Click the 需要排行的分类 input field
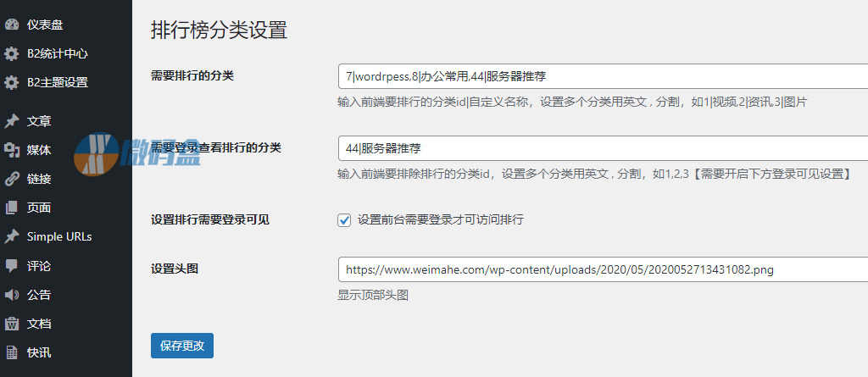Image resolution: width=868 pixels, height=377 pixels. point(603,76)
